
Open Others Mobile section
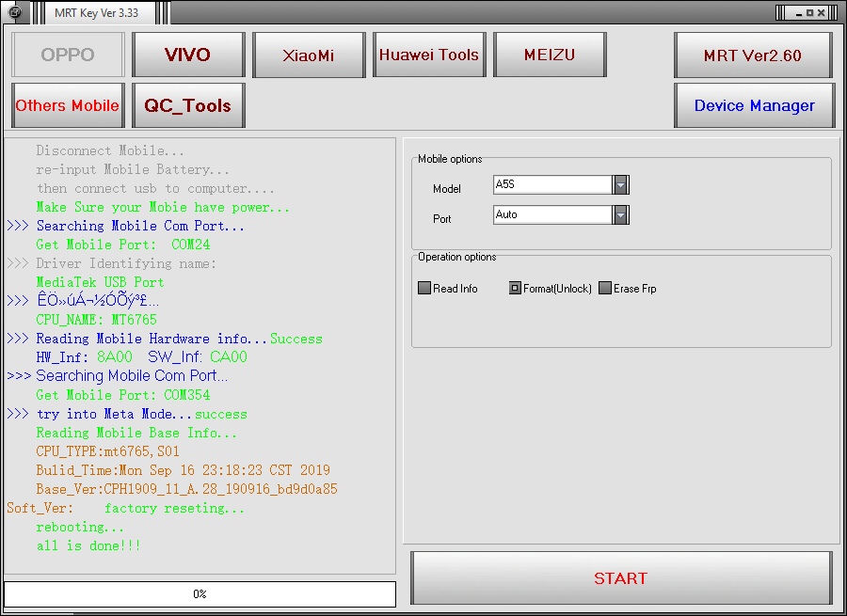(x=68, y=105)
